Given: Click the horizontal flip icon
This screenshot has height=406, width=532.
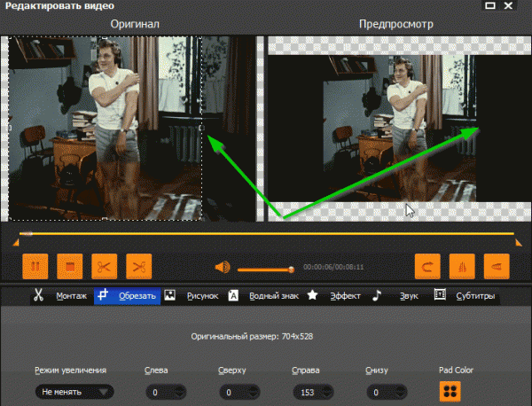Looking at the screenshot, I should [462, 266].
